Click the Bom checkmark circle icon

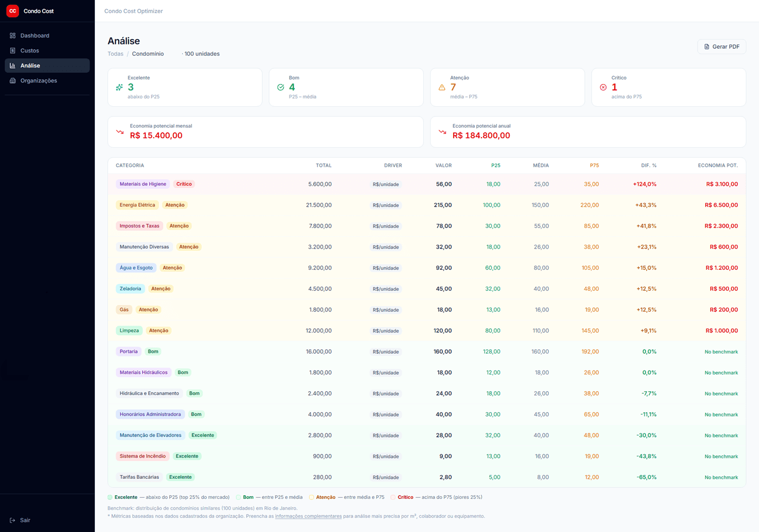pos(280,87)
